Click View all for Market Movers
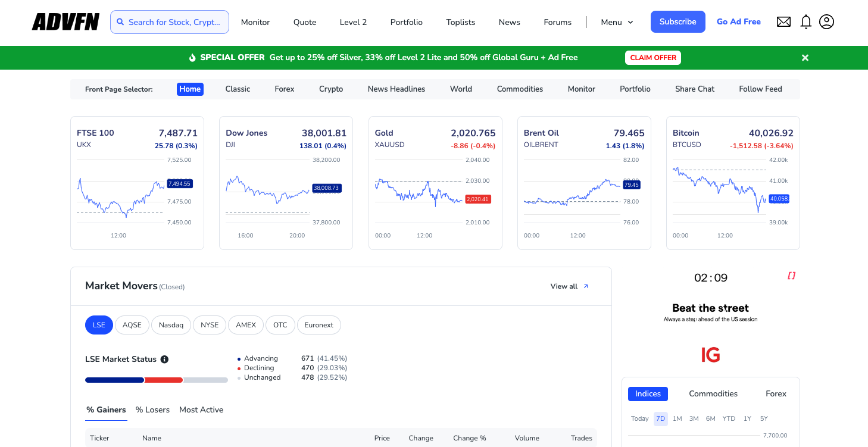The height and width of the screenshot is (447, 868). tap(570, 286)
